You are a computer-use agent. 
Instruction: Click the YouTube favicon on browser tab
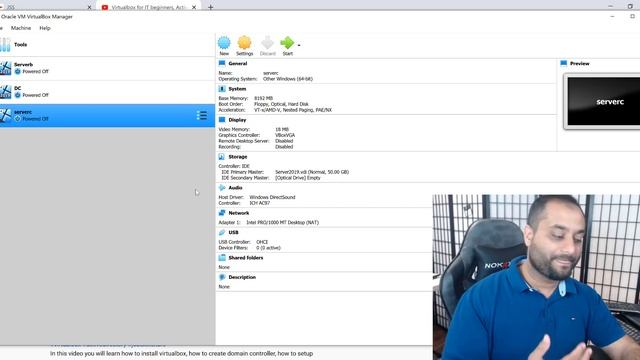click(x=105, y=7)
